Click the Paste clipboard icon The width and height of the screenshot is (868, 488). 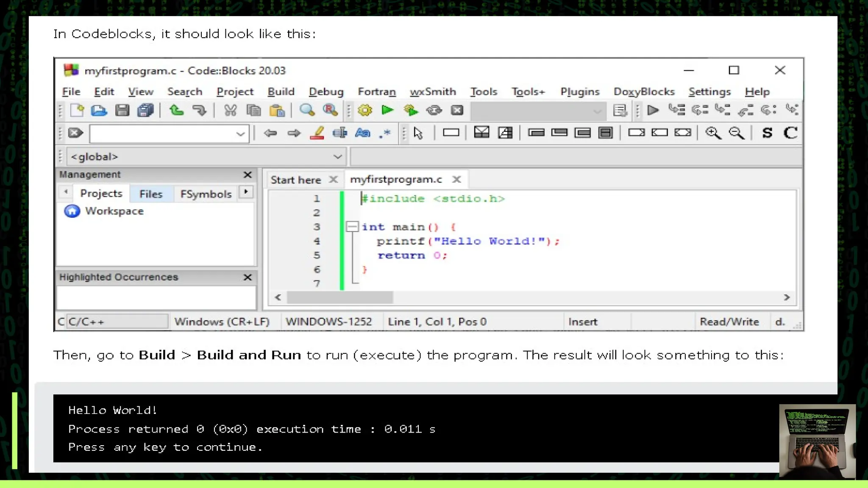[277, 110]
